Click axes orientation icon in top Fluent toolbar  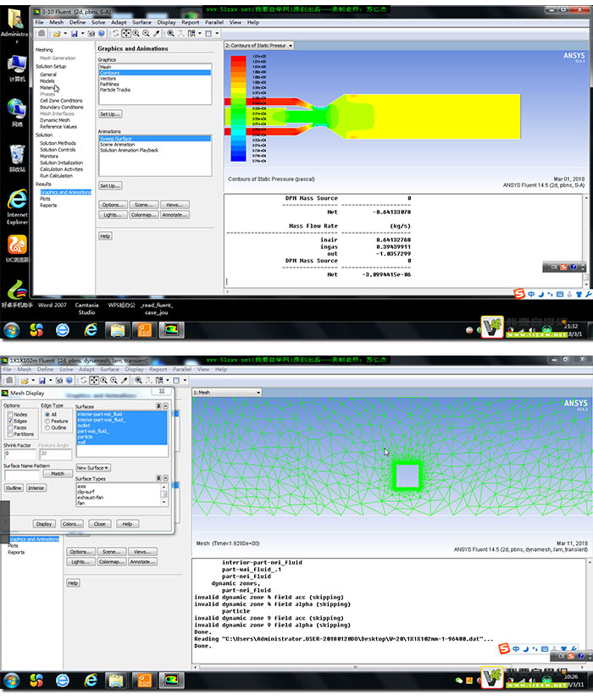click(x=180, y=34)
